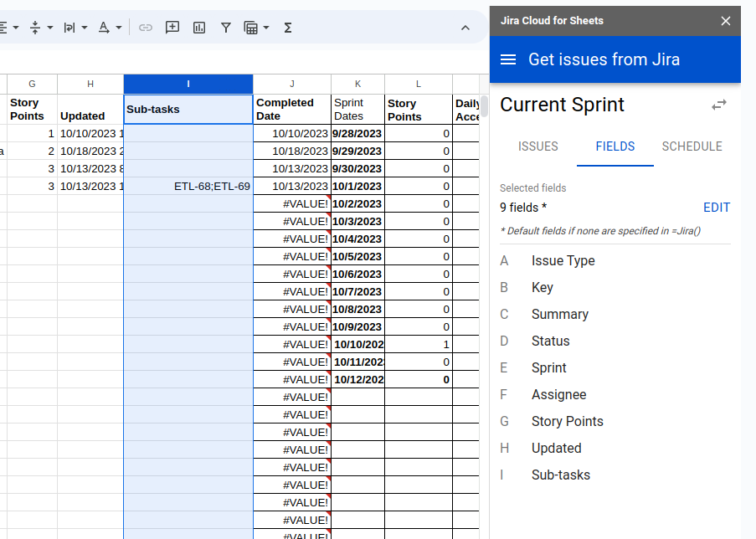Click the swap arrows beside Current Sprint

[x=719, y=105]
